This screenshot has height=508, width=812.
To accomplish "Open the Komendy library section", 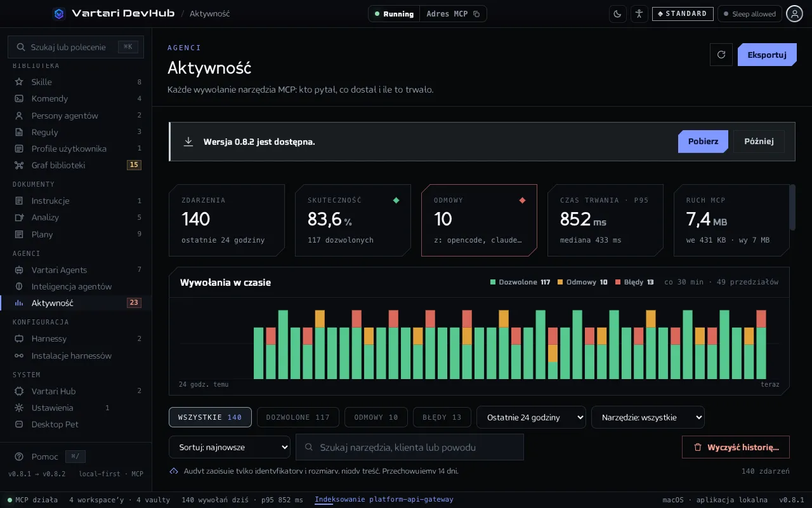I will tap(76, 98).
